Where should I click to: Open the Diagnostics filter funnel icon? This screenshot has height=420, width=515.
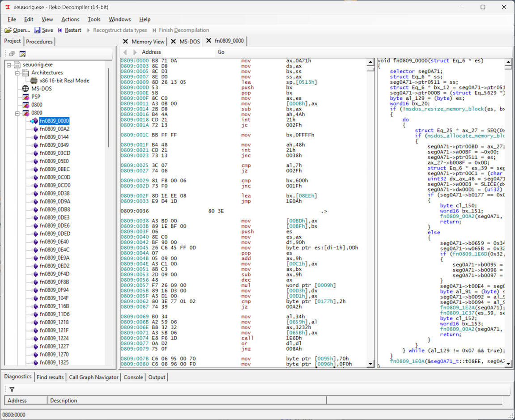coord(12,390)
